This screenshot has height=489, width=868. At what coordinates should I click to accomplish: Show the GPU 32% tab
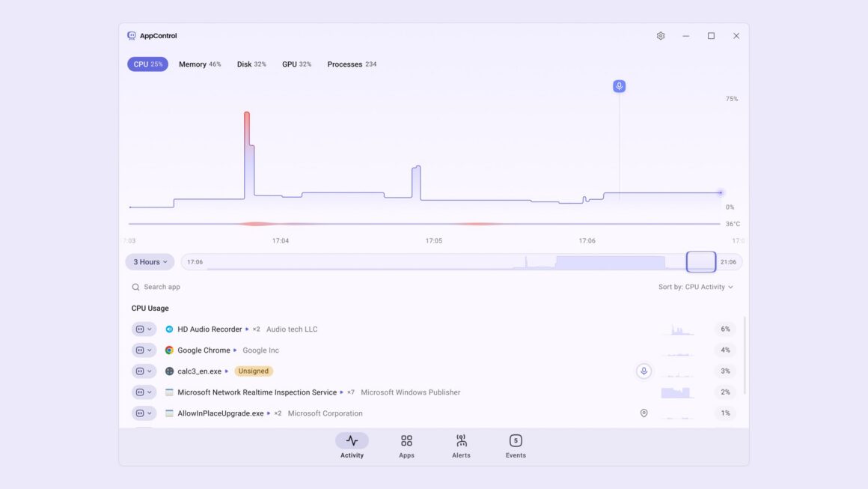point(297,64)
